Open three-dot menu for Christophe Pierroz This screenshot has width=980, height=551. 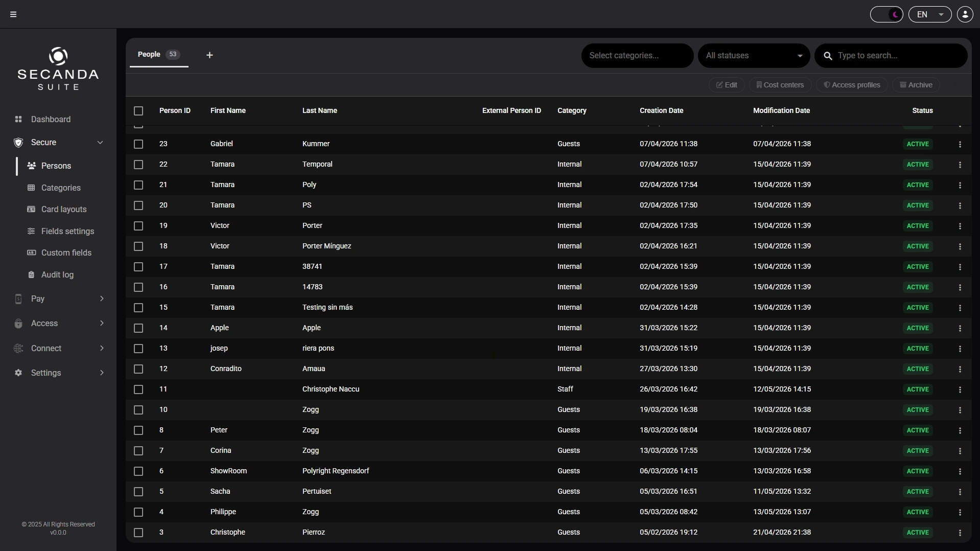[x=960, y=533]
